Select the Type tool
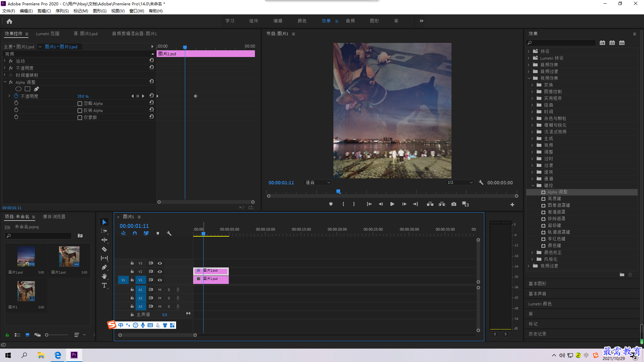Image resolution: width=644 pixels, height=362 pixels. (104, 285)
